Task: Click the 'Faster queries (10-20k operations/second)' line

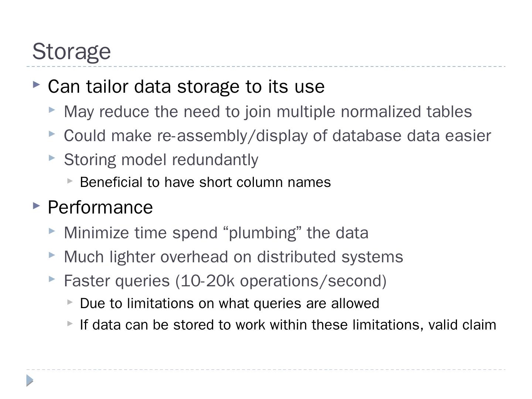Action: [x=225, y=281]
